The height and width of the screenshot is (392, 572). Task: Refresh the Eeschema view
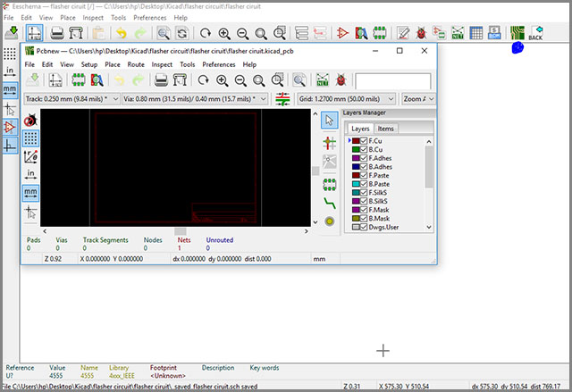(206, 33)
